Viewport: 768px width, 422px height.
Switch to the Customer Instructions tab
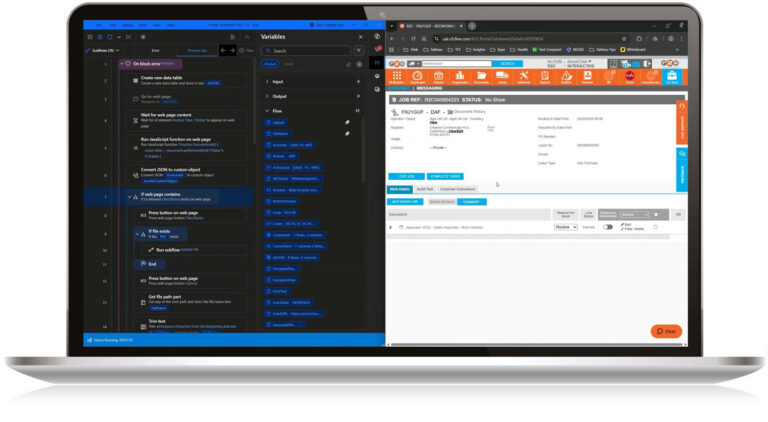pos(458,188)
